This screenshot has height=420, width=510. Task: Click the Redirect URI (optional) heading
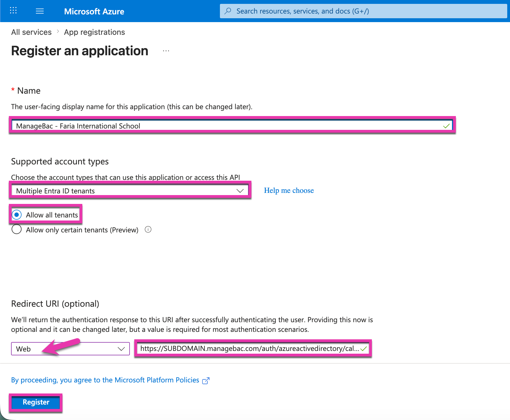point(55,304)
